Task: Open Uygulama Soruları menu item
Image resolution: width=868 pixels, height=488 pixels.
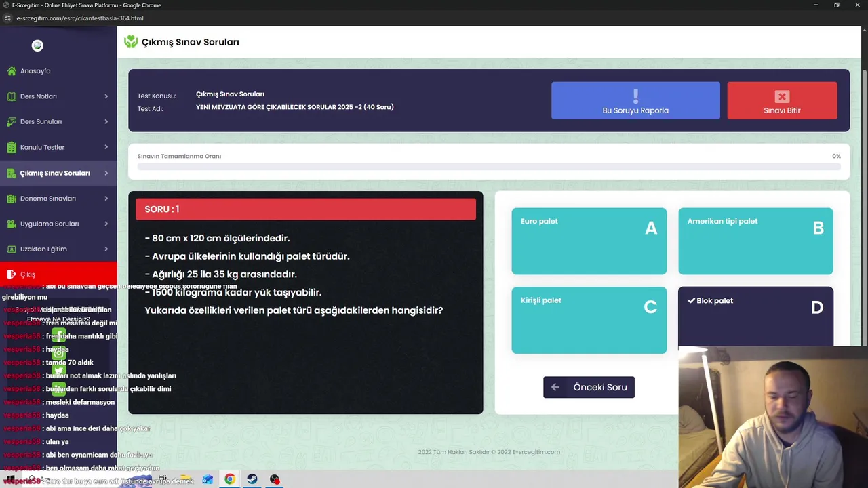Action: 58,224
